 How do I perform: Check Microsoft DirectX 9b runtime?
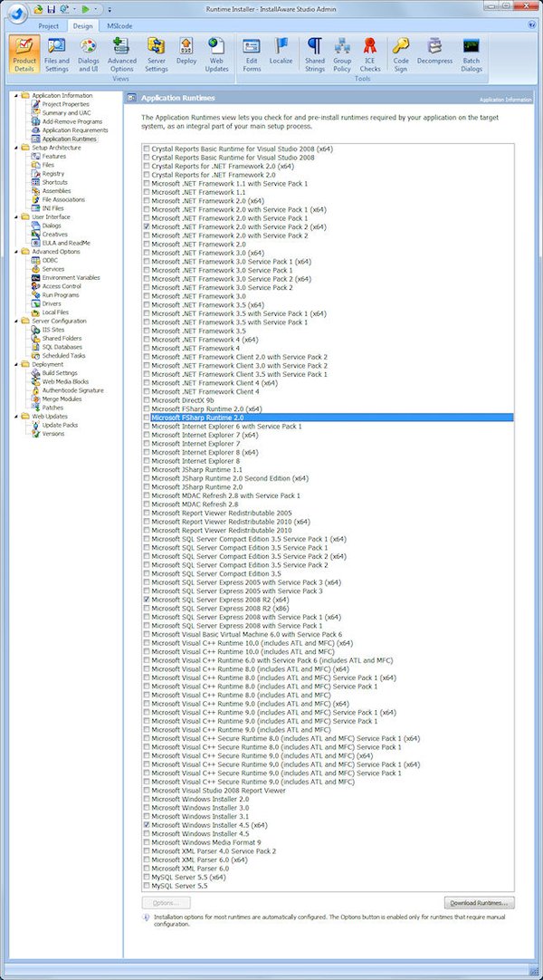147,400
